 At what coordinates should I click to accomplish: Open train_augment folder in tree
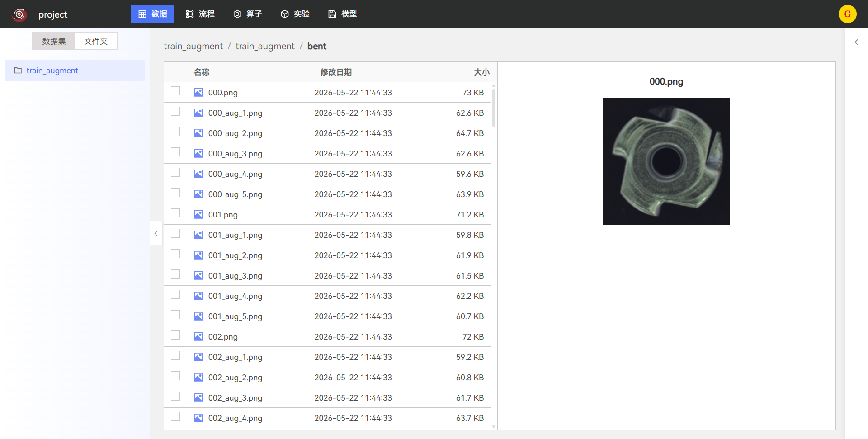75,71
